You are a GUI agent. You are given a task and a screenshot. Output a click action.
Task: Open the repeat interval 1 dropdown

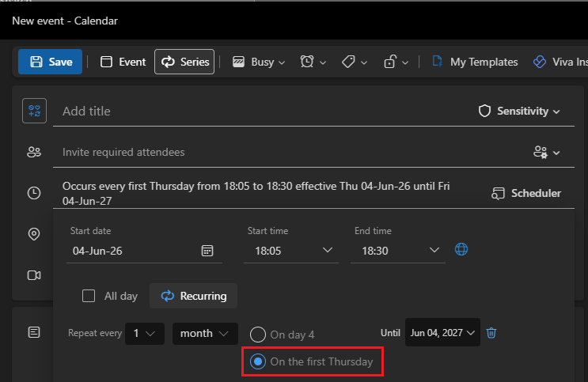pyautogui.click(x=145, y=333)
